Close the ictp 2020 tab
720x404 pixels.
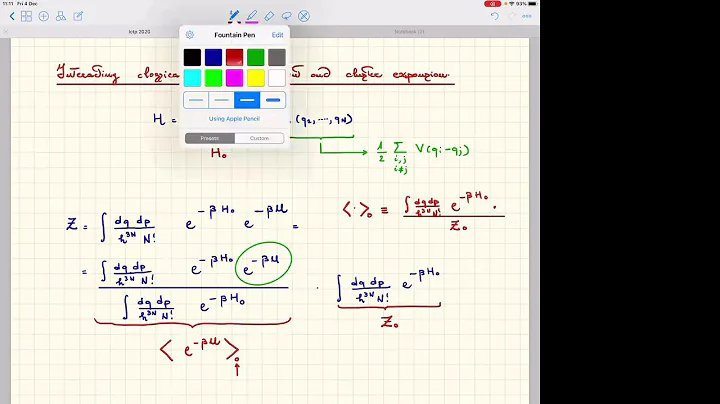click(x=6, y=32)
